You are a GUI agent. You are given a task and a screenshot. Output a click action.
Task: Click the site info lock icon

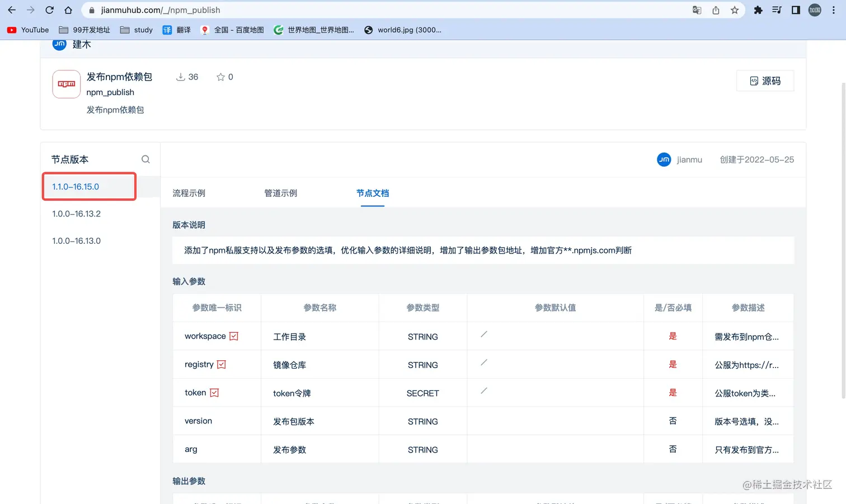click(x=91, y=10)
